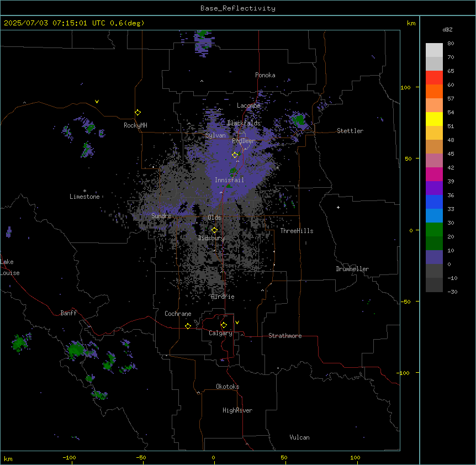Screen dimensions: 476x465
Task: Click the Olds label
Action: click(x=214, y=218)
